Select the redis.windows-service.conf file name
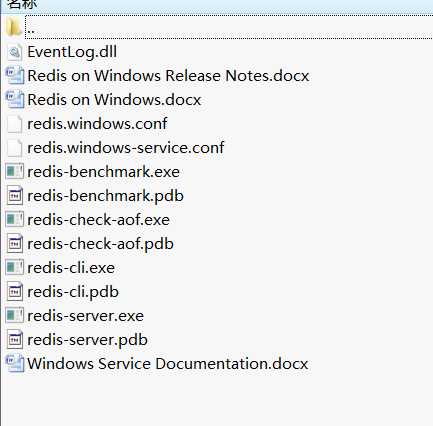The image size is (433, 426). point(126,148)
